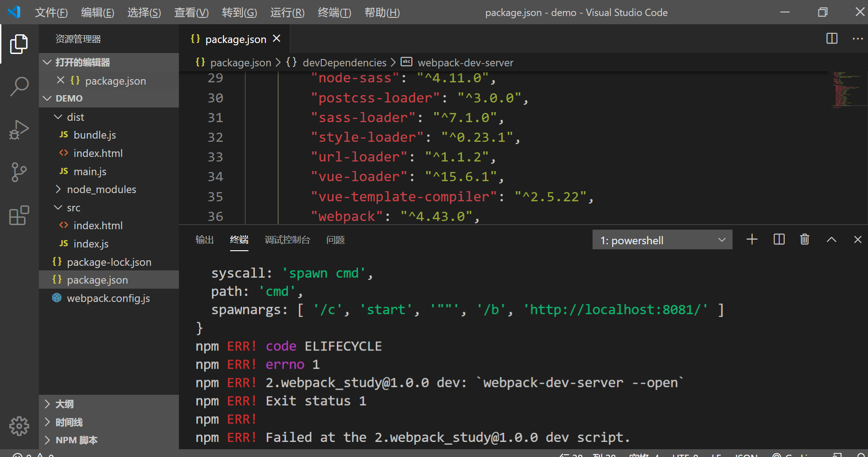This screenshot has width=868, height=457.
Task: Create a new terminal with plus icon
Action: pos(752,239)
